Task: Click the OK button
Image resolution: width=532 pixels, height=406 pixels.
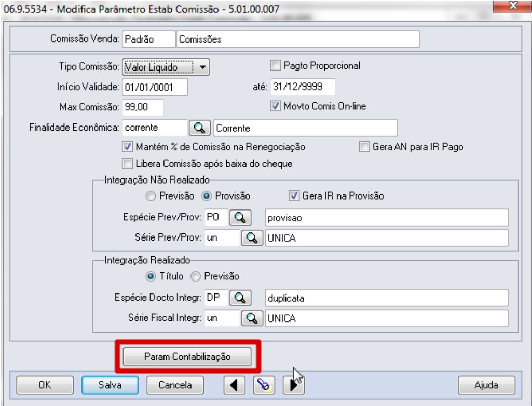Action: [x=45, y=385]
